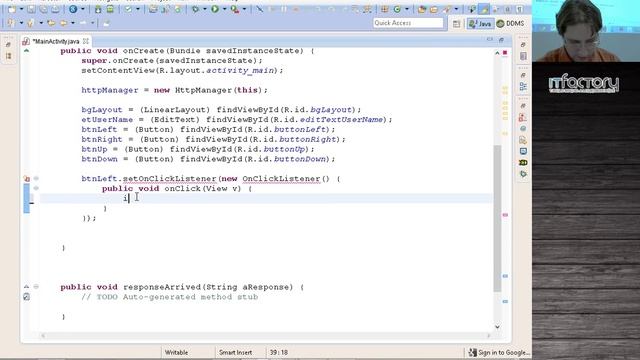Click the editor vertical scrollbar thumb
The image size is (640, 360).
(x=497, y=218)
